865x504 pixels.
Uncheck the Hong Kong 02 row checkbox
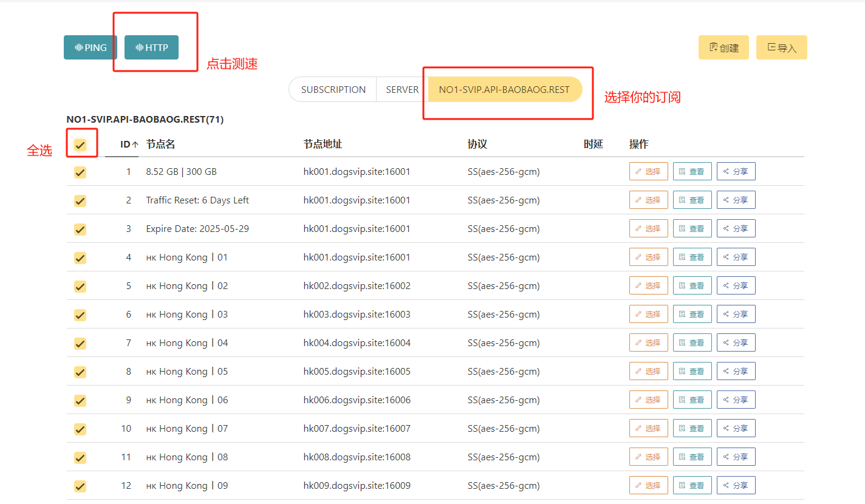pos(80,287)
